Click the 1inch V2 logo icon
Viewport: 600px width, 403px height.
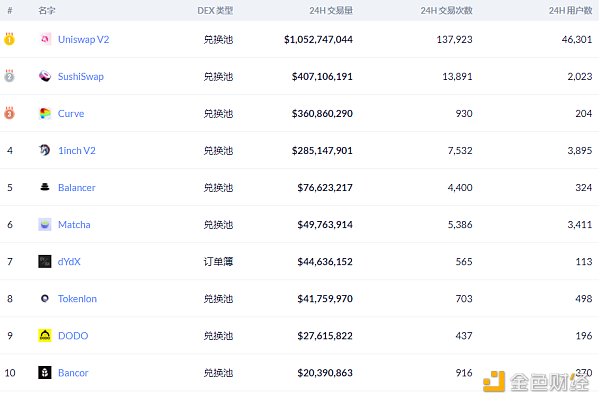tap(45, 151)
